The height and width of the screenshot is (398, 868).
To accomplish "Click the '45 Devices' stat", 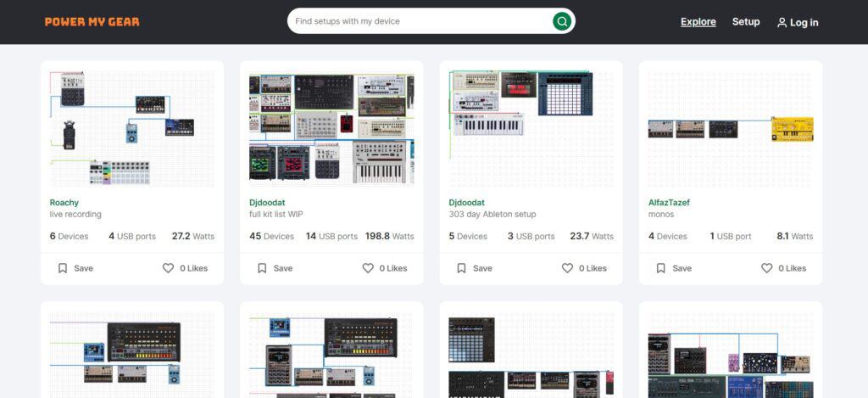I will coord(272,236).
